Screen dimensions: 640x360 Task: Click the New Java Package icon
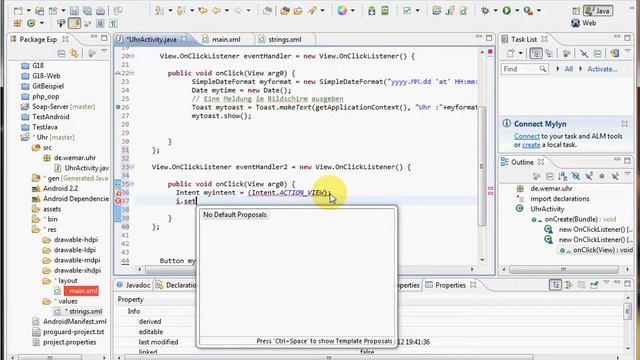pyautogui.click(x=18, y=23)
